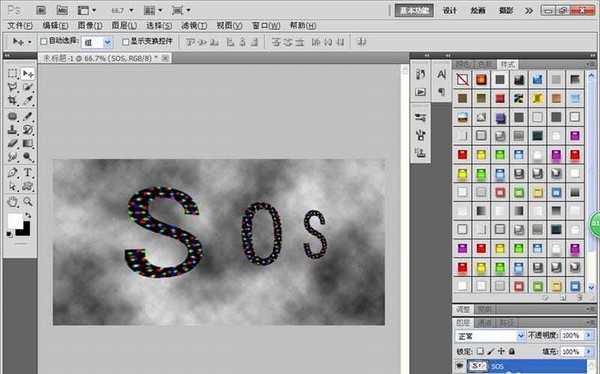Select the Path Selection tool
The width and height of the screenshot is (600, 374).
point(13,186)
